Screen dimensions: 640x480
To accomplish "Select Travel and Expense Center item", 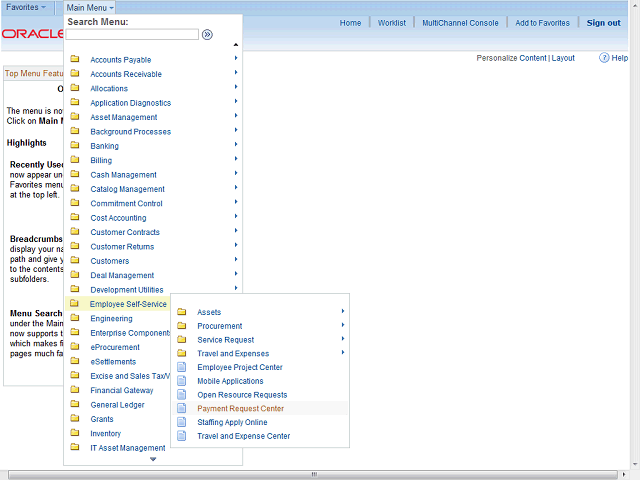I will [243, 436].
